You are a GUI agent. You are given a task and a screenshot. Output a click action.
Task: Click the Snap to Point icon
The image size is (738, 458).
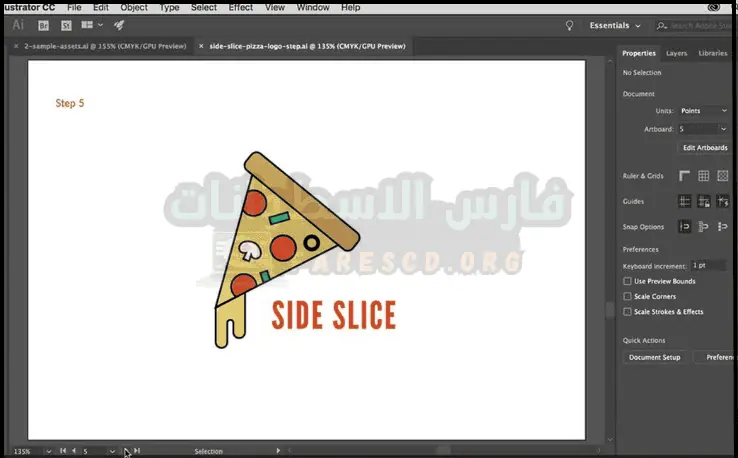pyautogui.click(x=685, y=227)
